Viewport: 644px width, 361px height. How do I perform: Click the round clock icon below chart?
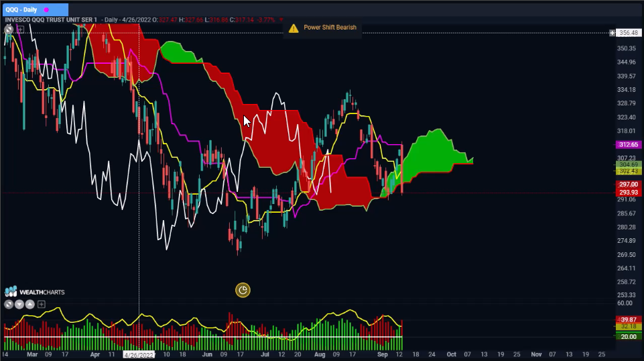tap(243, 291)
